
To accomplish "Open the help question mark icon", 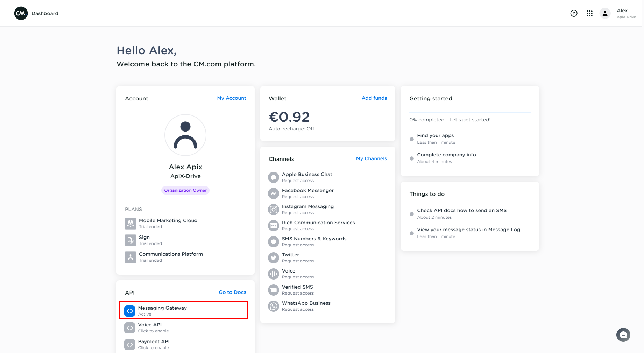I will pyautogui.click(x=574, y=13).
